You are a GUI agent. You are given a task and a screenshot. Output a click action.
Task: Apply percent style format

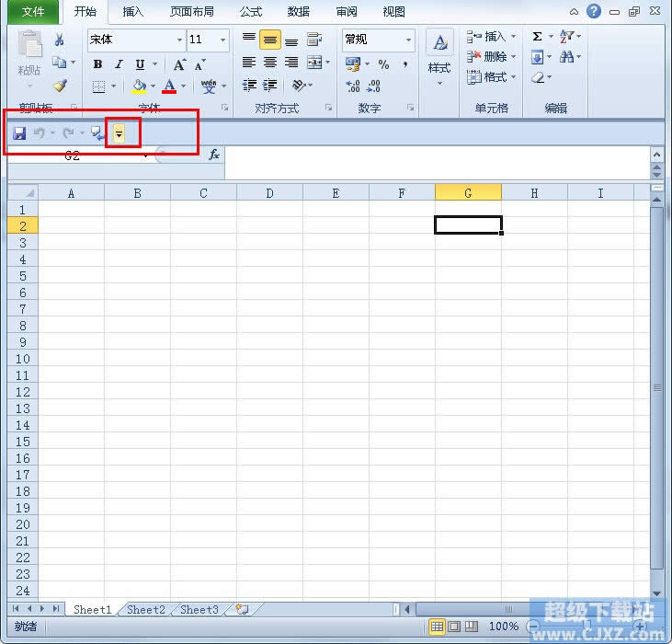coord(383,64)
